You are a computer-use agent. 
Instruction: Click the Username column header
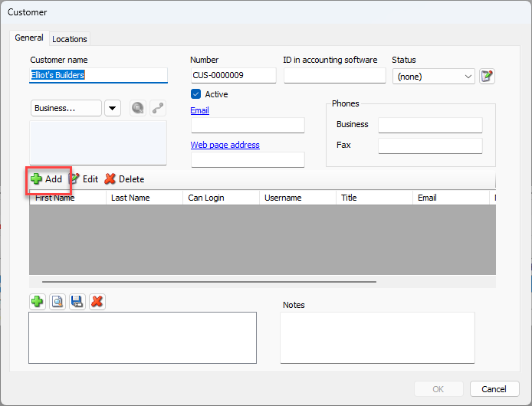(x=298, y=198)
